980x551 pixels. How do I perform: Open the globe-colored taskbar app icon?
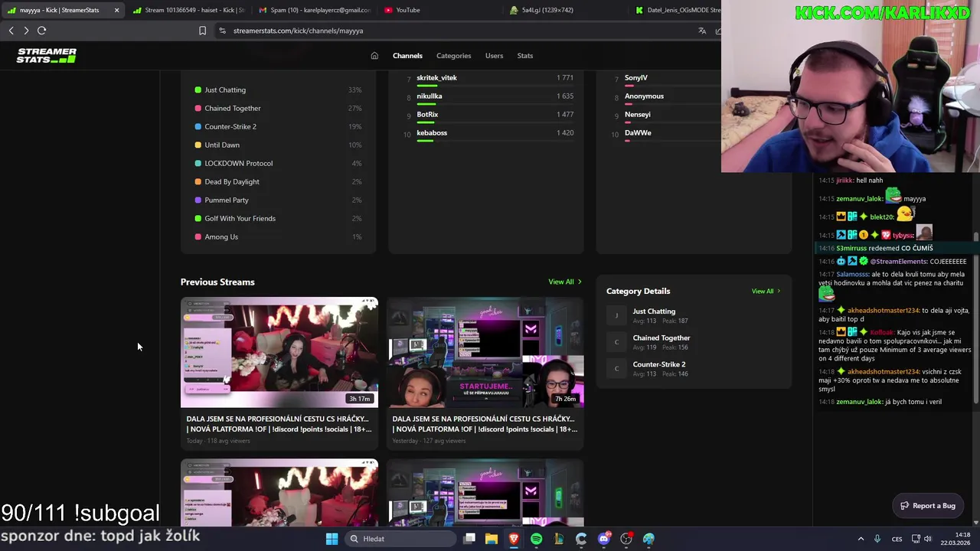click(648, 539)
